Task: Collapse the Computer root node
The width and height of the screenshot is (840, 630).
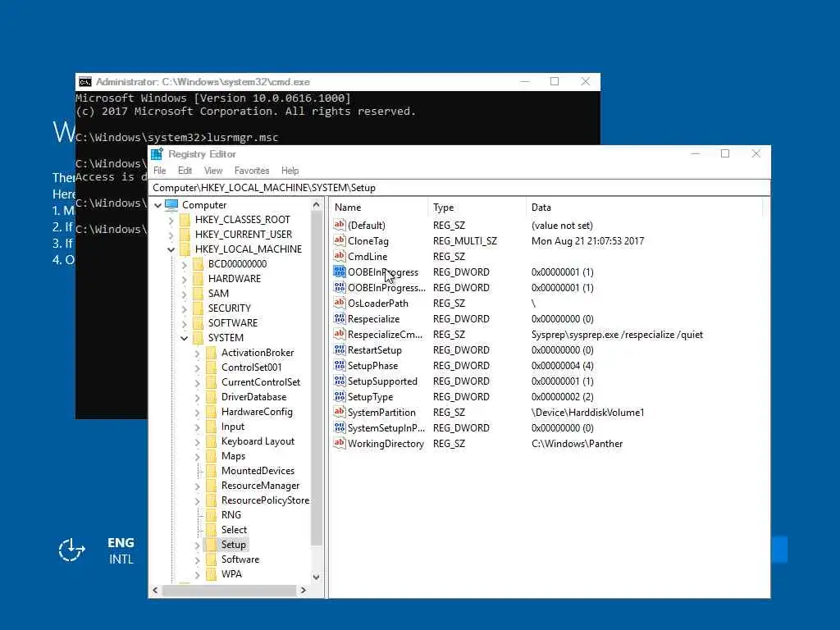Action: (x=158, y=205)
